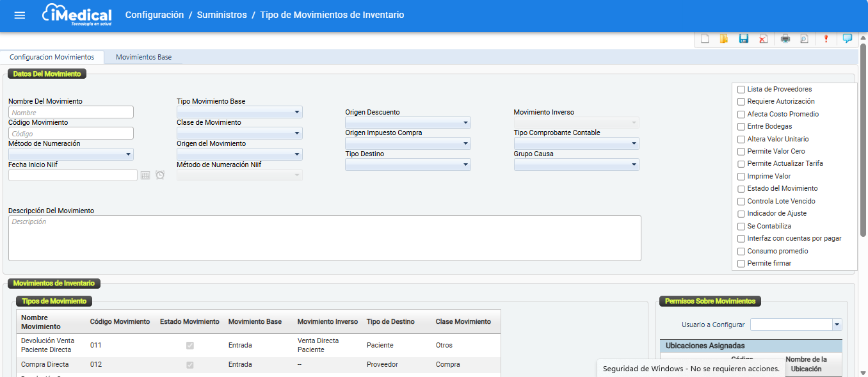The image size is (868, 377).
Task: Toggle the Se Contabiliza checkbox
Action: [741, 227]
